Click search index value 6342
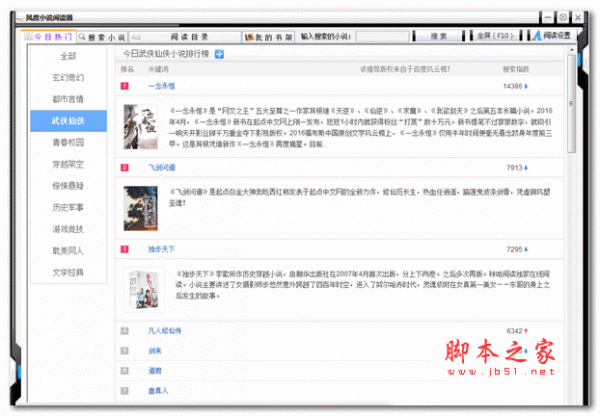Viewport: 600px width, 416px height. click(514, 331)
